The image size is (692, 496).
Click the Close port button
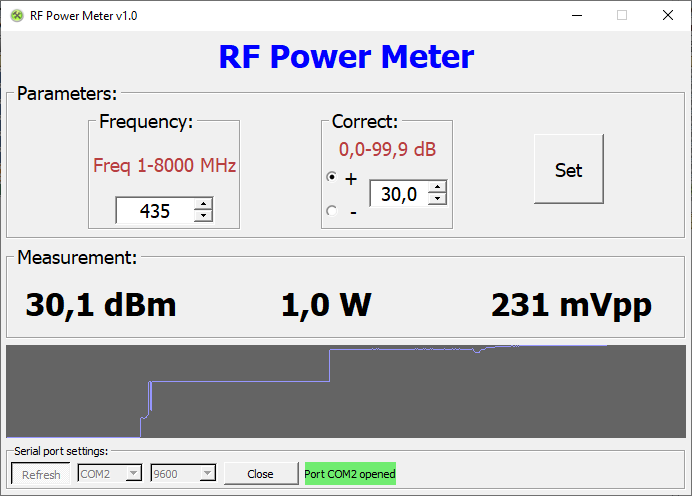[261, 474]
